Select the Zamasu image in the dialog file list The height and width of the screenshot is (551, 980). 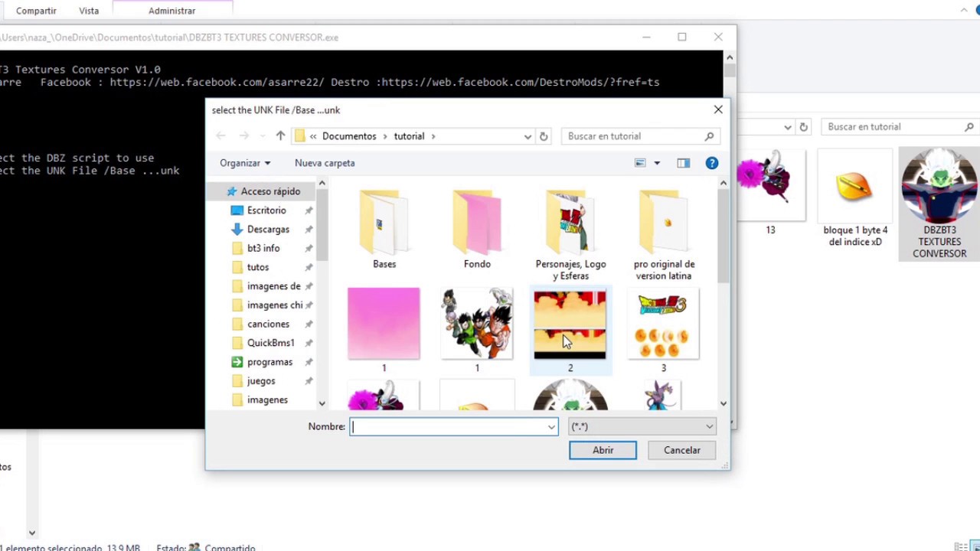[570, 396]
